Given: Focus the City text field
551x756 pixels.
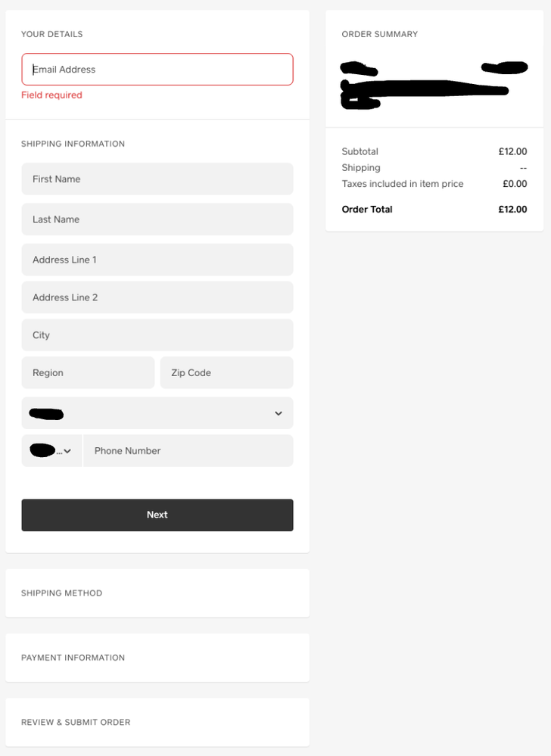Looking at the screenshot, I should (x=157, y=335).
